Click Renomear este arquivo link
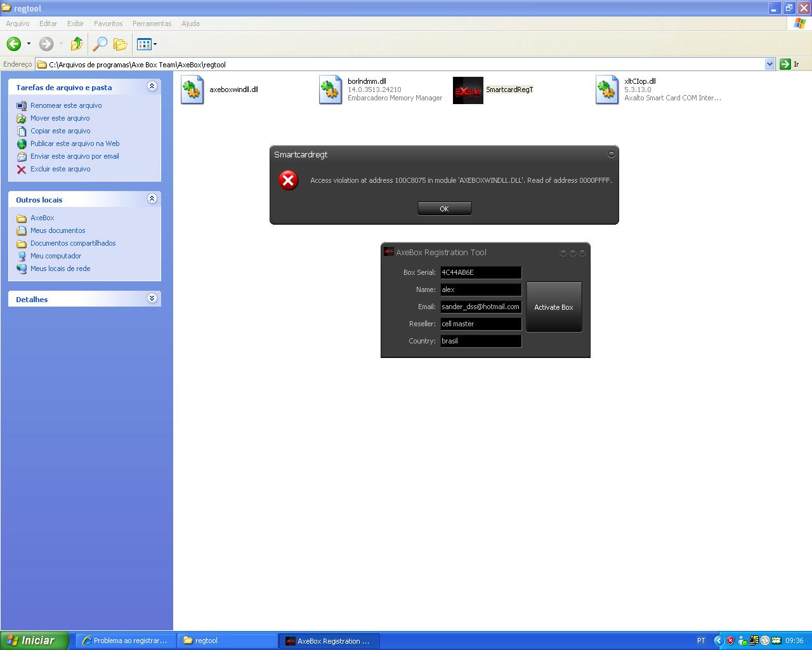Image resolution: width=812 pixels, height=650 pixels. pyautogui.click(x=66, y=105)
